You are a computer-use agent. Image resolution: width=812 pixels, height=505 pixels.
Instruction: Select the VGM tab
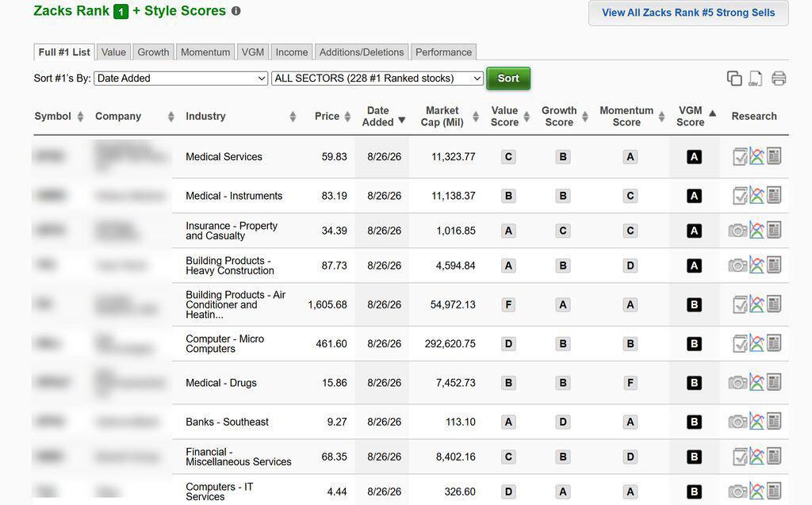pyautogui.click(x=253, y=52)
